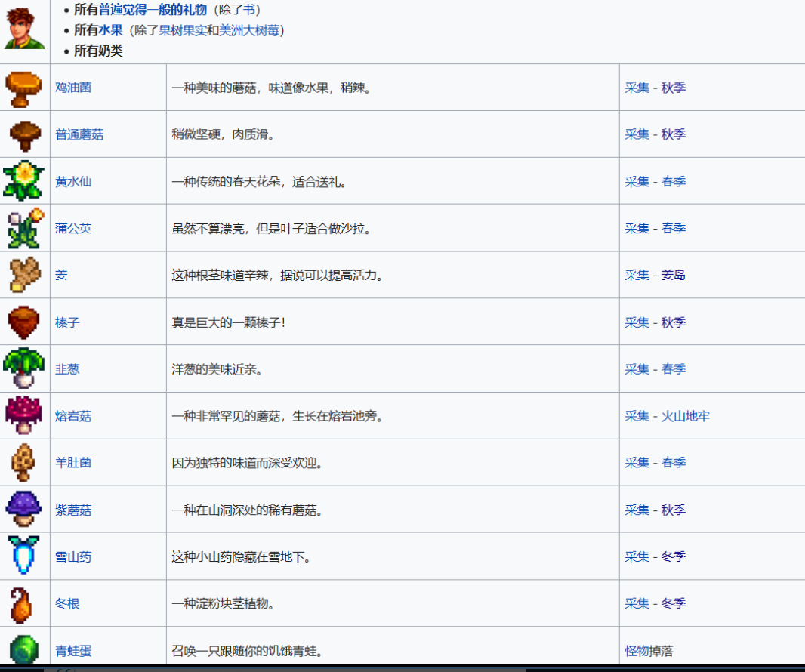Screen dimensions: 805x672
Task: Click the 火山地牢 source link
Action: coord(685,416)
